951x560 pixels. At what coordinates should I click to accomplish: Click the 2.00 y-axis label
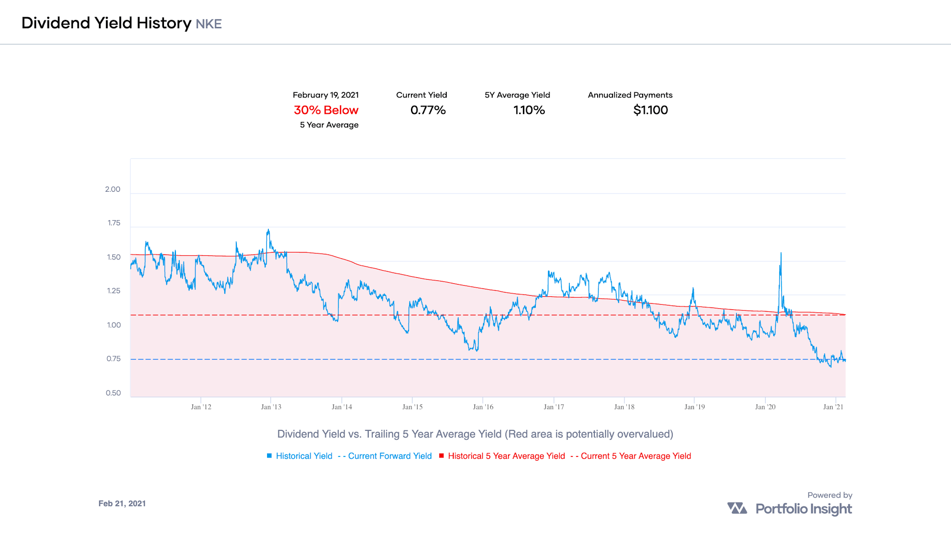coord(112,189)
